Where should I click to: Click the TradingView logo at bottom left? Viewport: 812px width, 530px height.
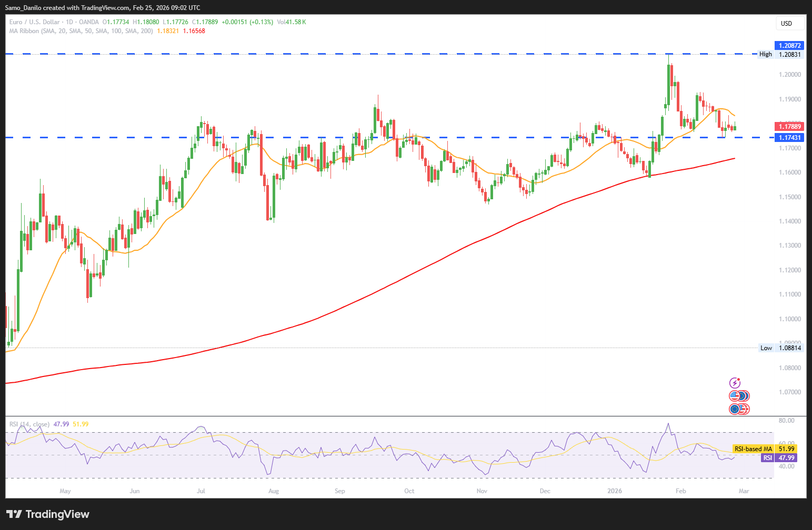click(x=48, y=514)
